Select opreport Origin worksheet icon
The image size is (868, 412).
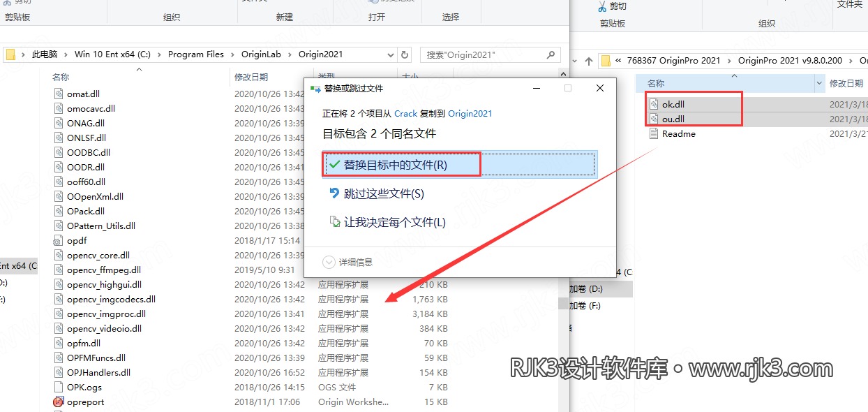coord(59,402)
